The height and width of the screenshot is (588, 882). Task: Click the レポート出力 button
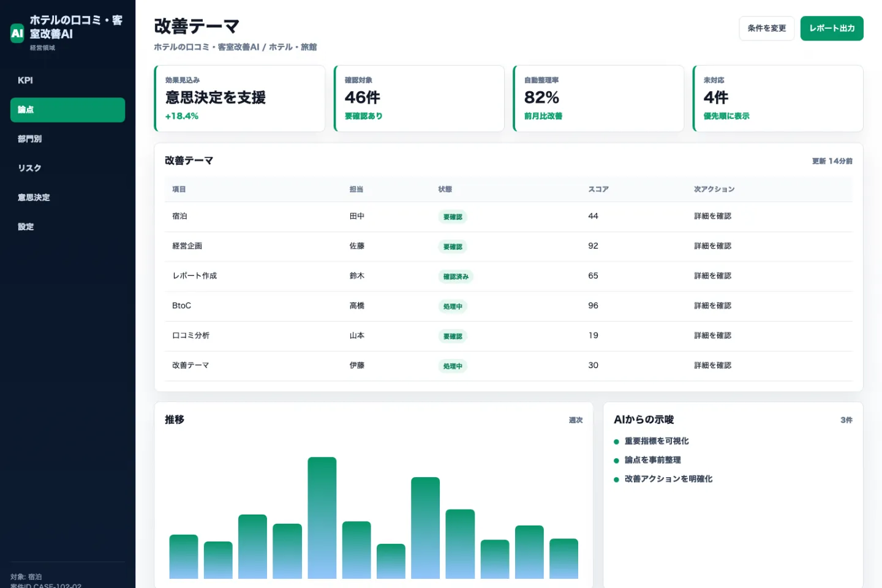[x=832, y=28]
